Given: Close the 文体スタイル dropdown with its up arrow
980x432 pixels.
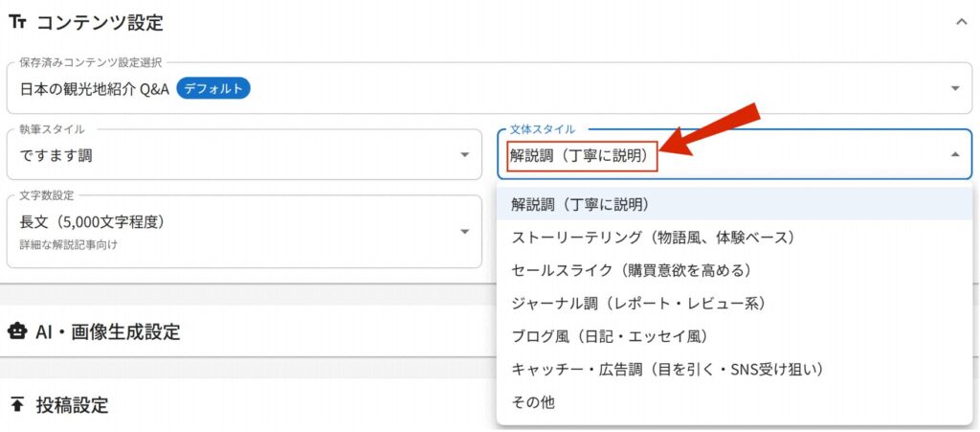Looking at the screenshot, I should point(954,154).
